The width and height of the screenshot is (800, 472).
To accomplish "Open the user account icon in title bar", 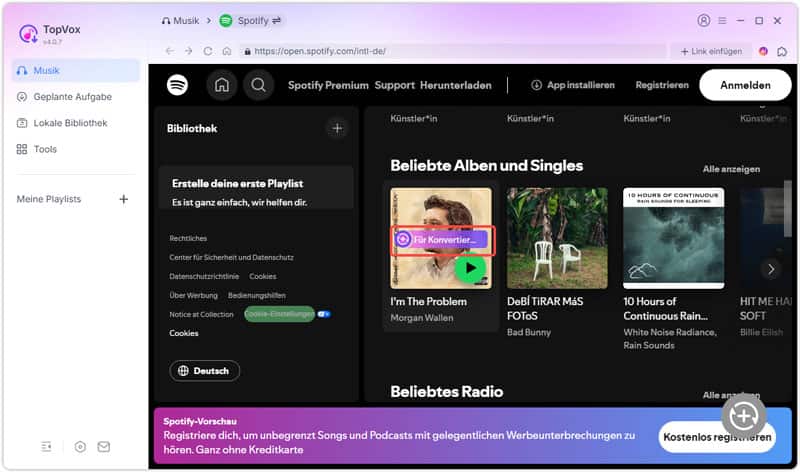I will 704,20.
